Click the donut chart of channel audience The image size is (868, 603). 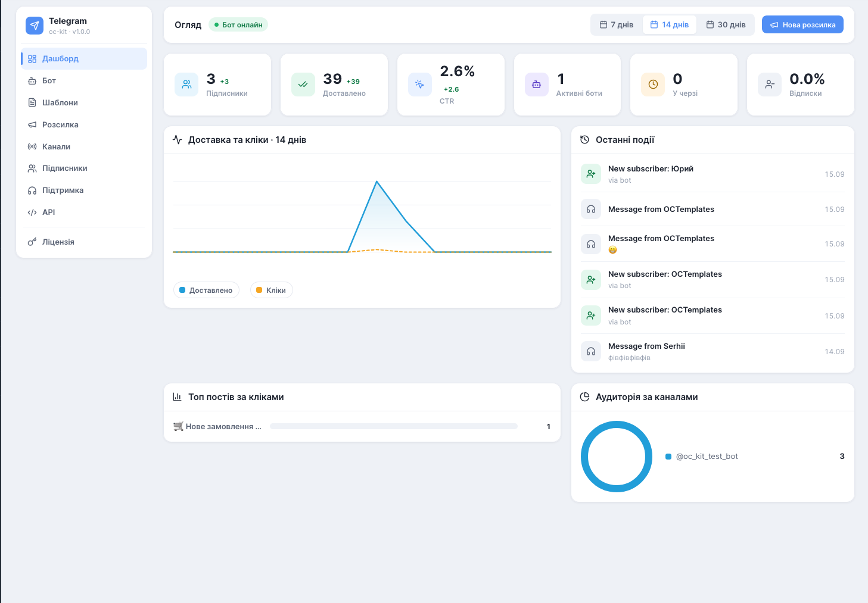click(617, 457)
